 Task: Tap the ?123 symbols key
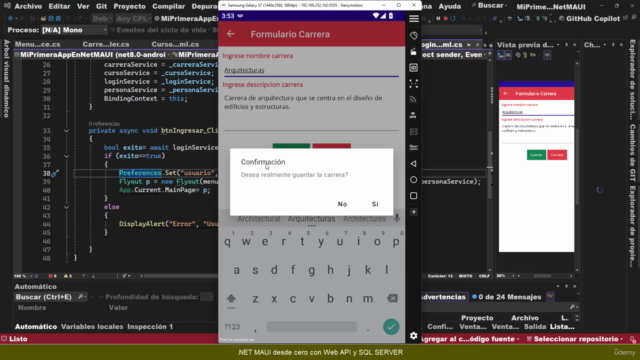(x=232, y=327)
